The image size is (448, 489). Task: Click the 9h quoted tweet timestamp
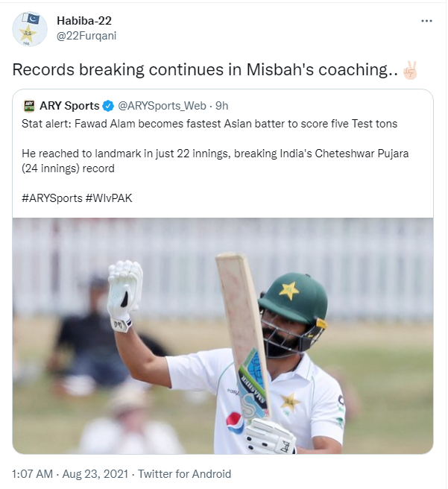[x=222, y=106]
